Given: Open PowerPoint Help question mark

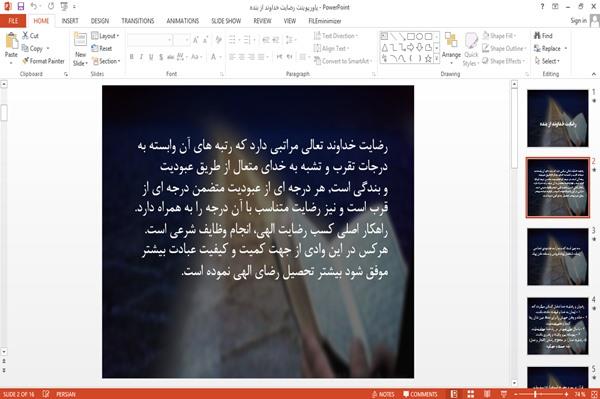Looking at the screenshot, I should (x=542, y=7).
